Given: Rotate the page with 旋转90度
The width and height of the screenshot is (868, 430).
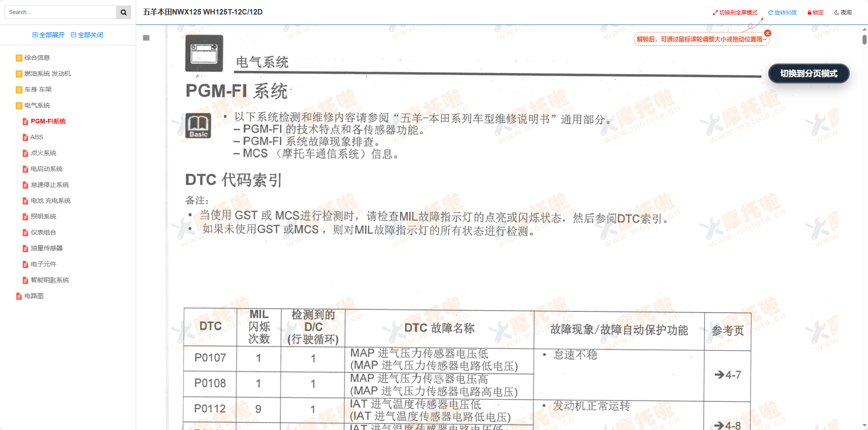Looking at the screenshot, I should (783, 13).
